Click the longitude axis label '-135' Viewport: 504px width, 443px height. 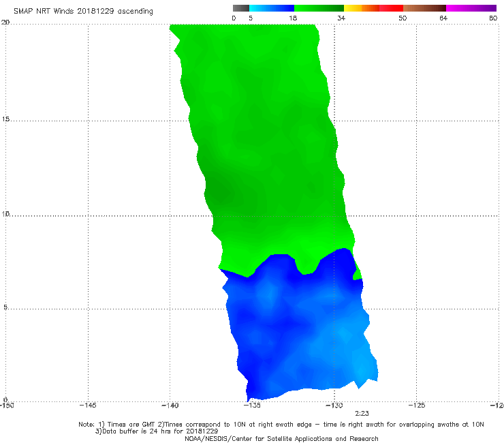click(x=252, y=405)
